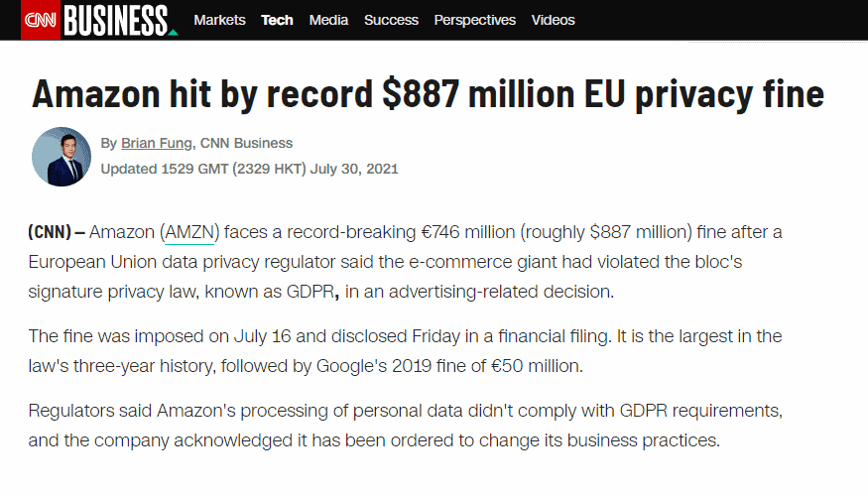Go to the Tech section
The image size is (868, 496).
[x=277, y=20]
